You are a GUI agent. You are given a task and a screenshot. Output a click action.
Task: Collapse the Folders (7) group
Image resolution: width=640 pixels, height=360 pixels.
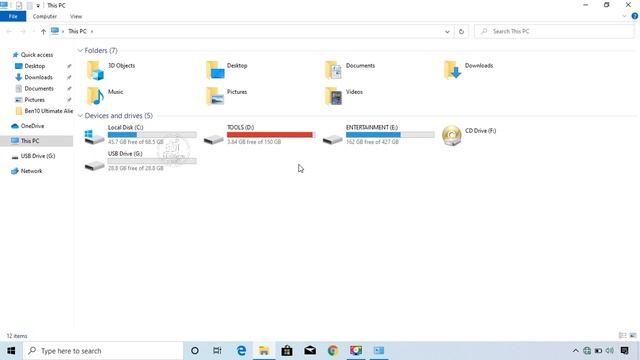pos(80,51)
